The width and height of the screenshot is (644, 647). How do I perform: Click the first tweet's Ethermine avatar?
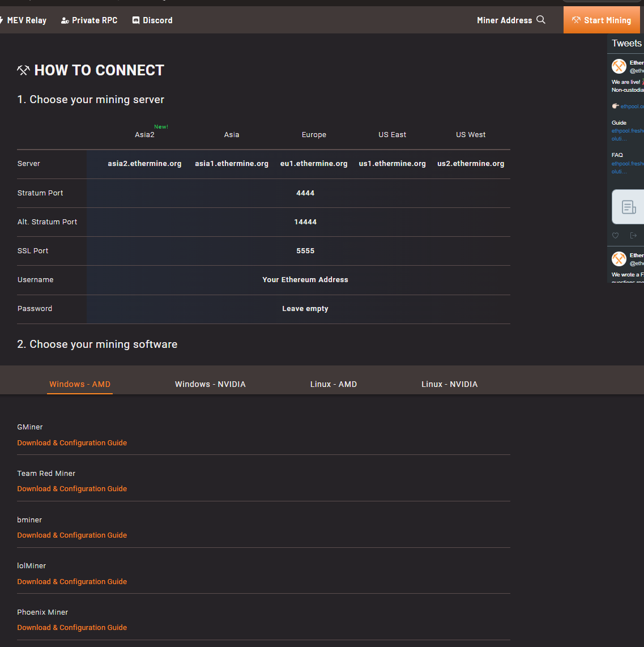click(x=619, y=66)
